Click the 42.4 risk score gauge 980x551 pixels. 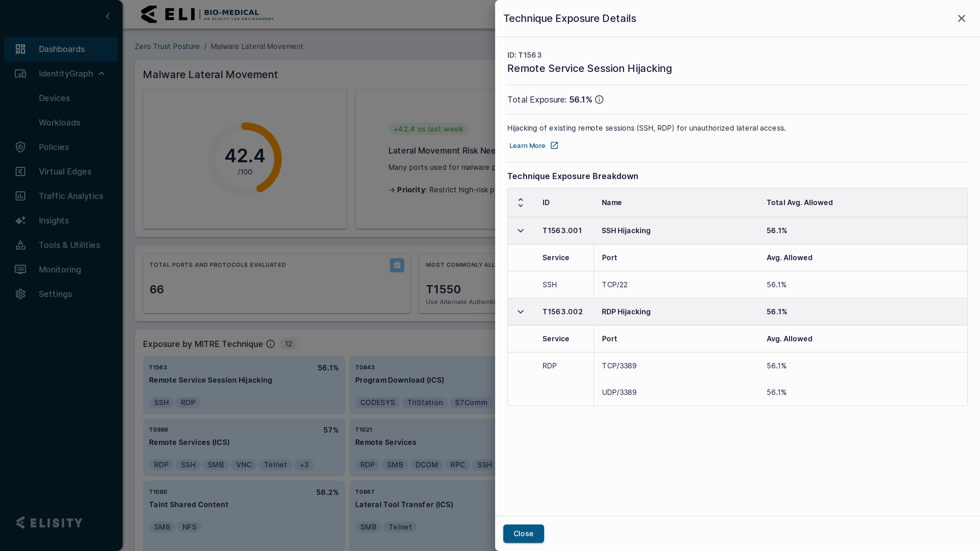(x=245, y=159)
